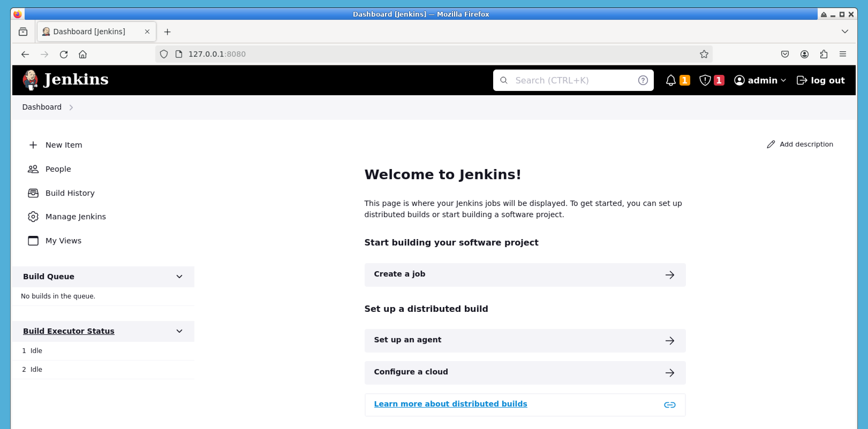Focus the Search (CTRL+K) field
The height and width of the screenshot is (429, 868).
(x=573, y=80)
